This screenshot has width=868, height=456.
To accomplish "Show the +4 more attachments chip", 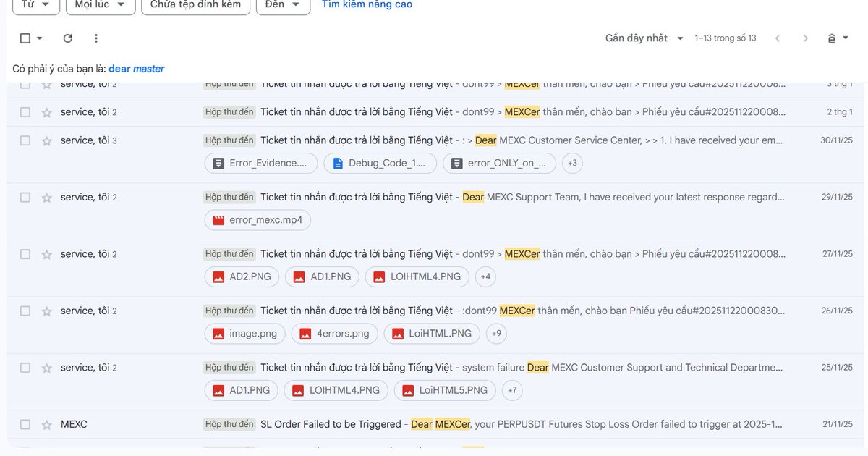I will 485,276.
